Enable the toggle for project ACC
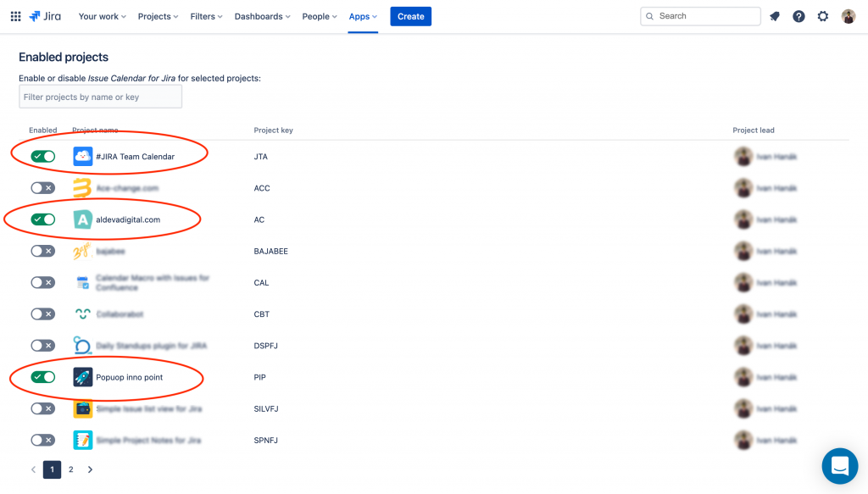The width and height of the screenshot is (868, 494). pos(42,188)
